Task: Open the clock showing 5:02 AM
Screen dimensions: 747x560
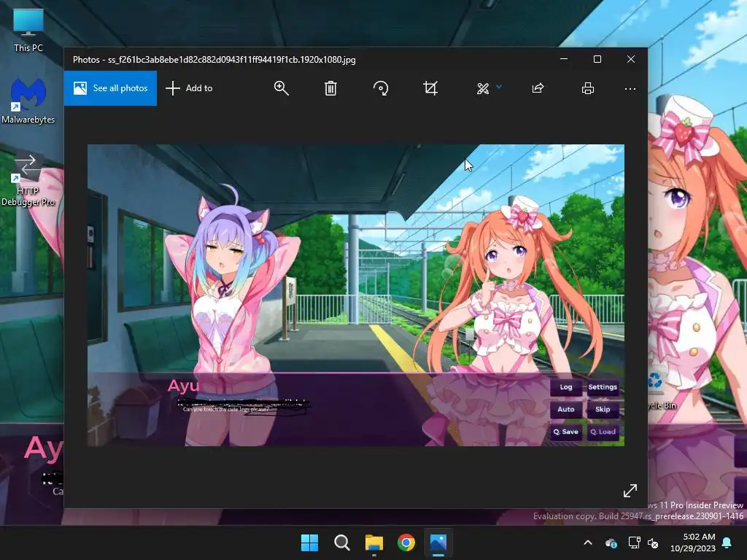Action: coord(693,542)
